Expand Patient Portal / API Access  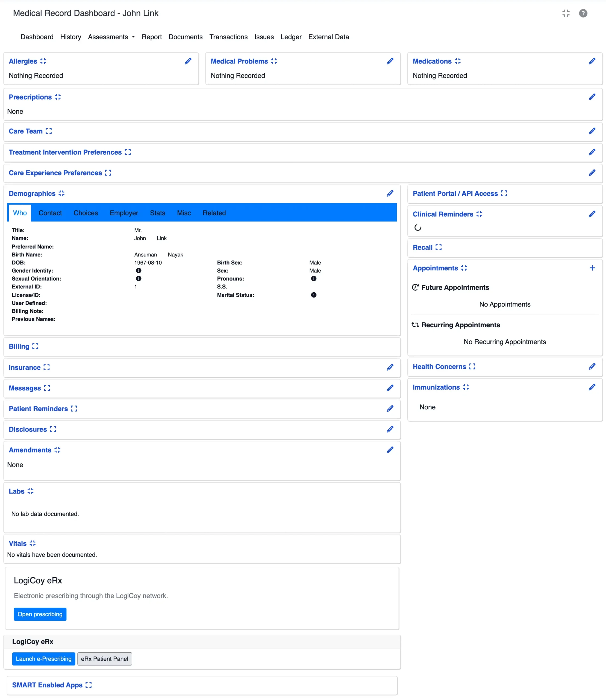tap(504, 194)
